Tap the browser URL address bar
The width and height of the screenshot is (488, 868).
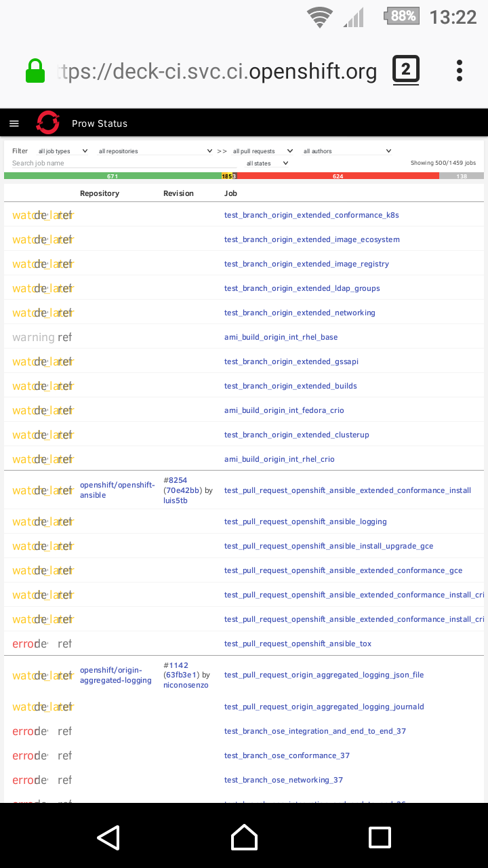click(218, 71)
